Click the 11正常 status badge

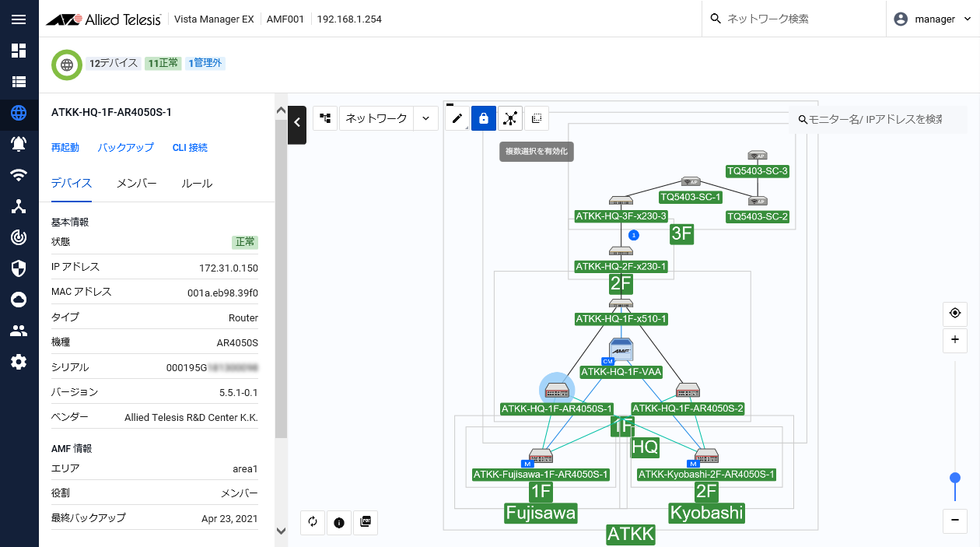tap(163, 63)
